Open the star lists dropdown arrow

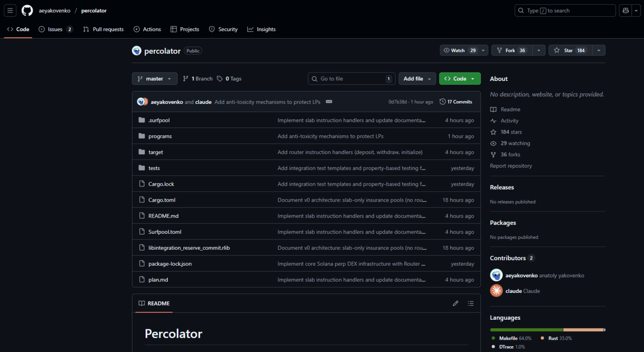599,50
